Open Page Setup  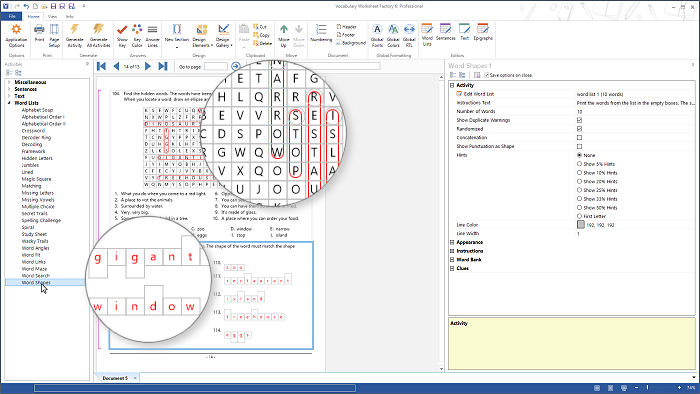click(x=54, y=36)
